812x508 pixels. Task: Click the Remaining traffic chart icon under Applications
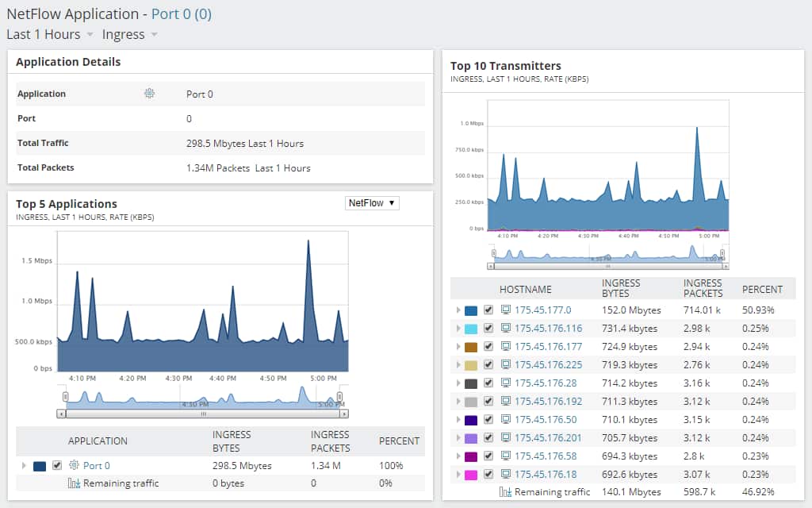pos(73,483)
